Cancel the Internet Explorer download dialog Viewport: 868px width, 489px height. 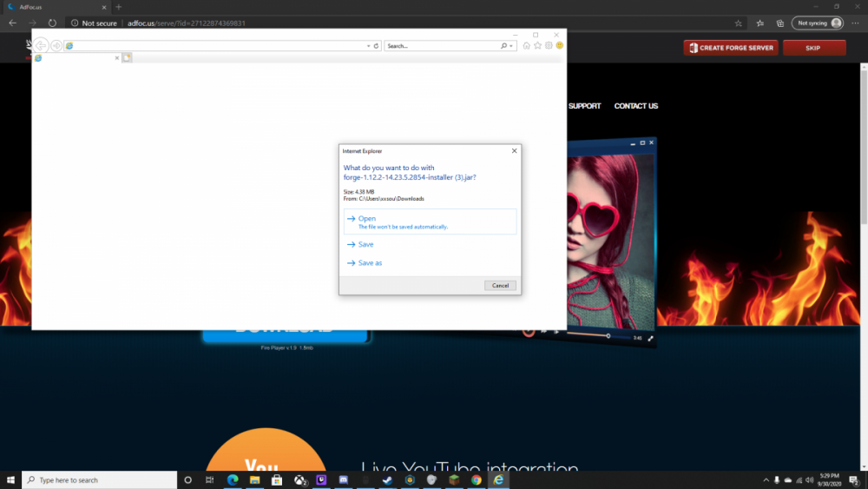click(x=500, y=285)
